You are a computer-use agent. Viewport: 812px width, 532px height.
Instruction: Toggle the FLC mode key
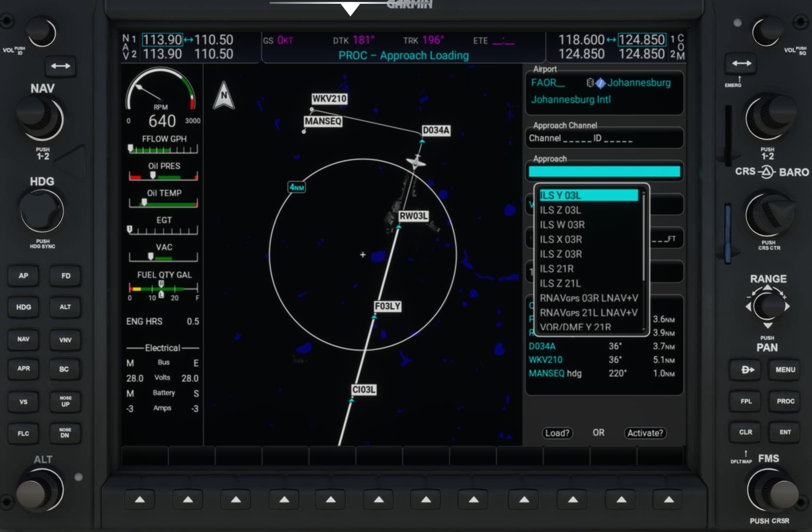23,433
